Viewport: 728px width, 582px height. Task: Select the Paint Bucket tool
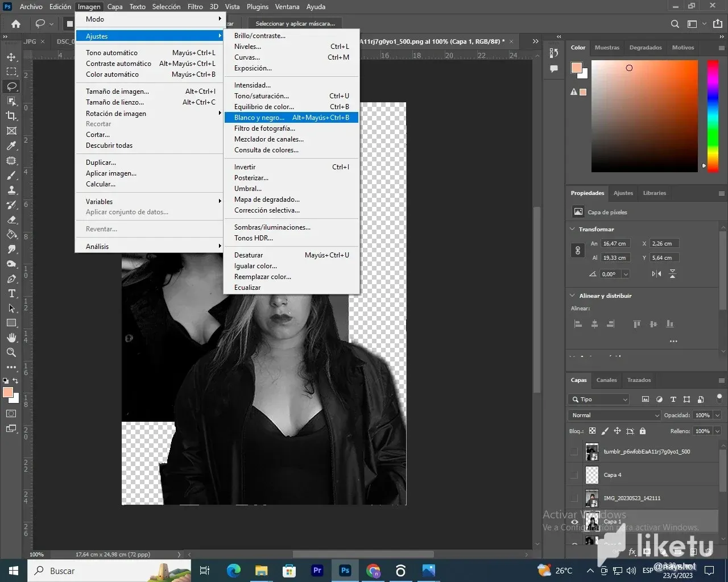[x=11, y=234]
